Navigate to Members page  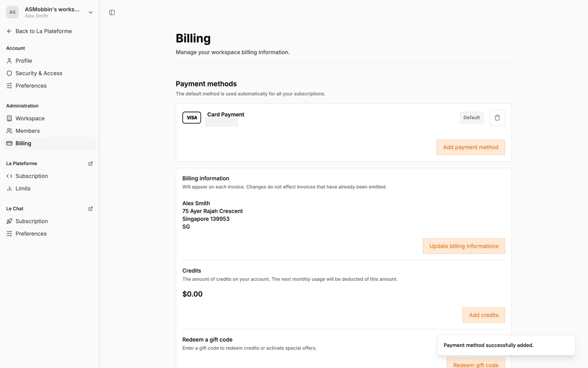coord(28,131)
